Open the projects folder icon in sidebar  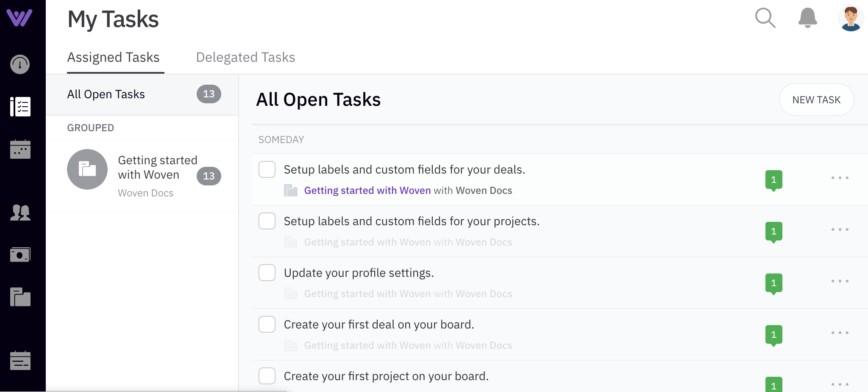pos(20,297)
